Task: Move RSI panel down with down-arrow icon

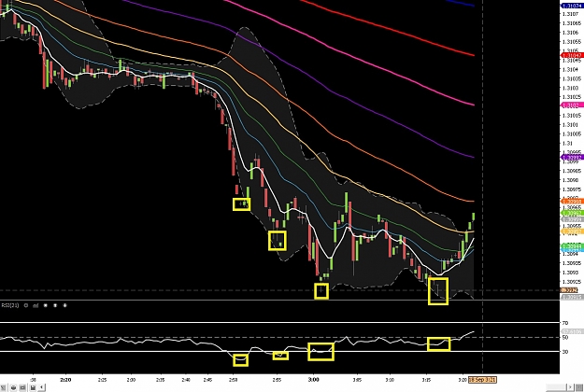Action: coord(64,305)
